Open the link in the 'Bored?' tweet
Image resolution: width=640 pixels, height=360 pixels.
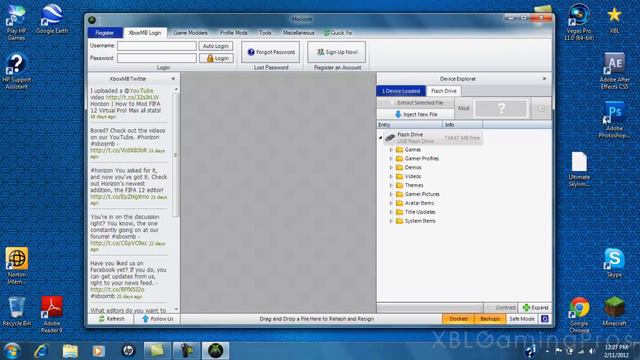118,151
